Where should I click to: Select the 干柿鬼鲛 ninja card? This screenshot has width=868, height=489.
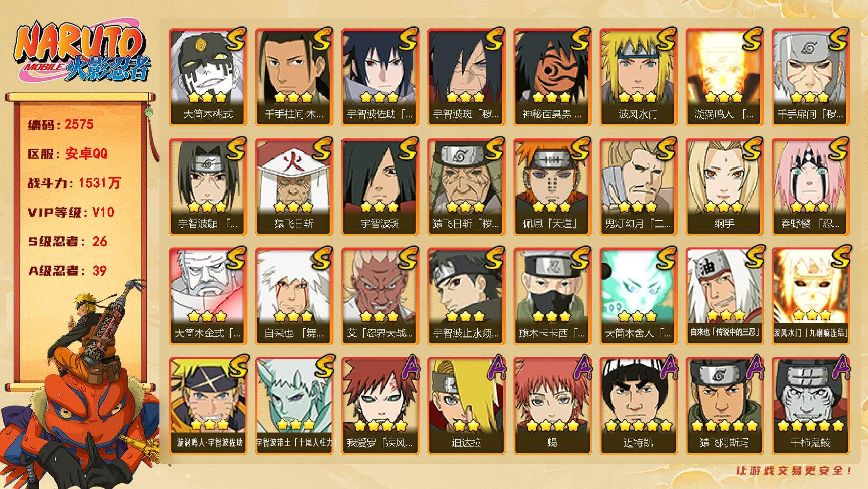pyautogui.click(x=810, y=406)
